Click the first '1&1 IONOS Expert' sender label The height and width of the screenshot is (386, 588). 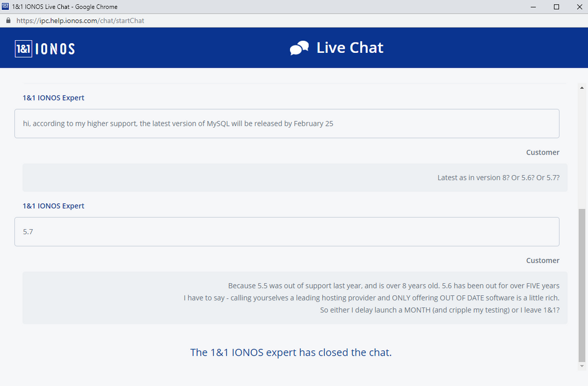pyautogui.click(x=53, y=98)
